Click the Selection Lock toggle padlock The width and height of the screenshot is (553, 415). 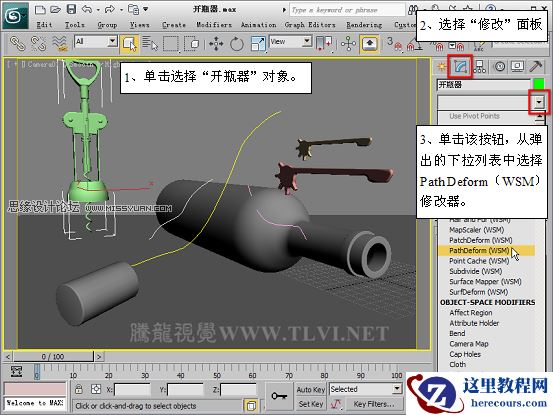(79, 389)
